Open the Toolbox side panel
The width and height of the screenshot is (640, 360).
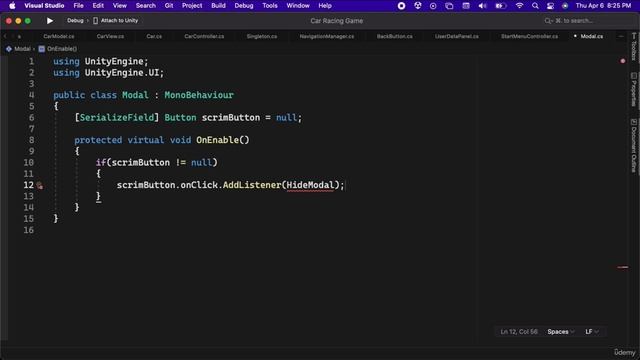click(x=634, y=46)
